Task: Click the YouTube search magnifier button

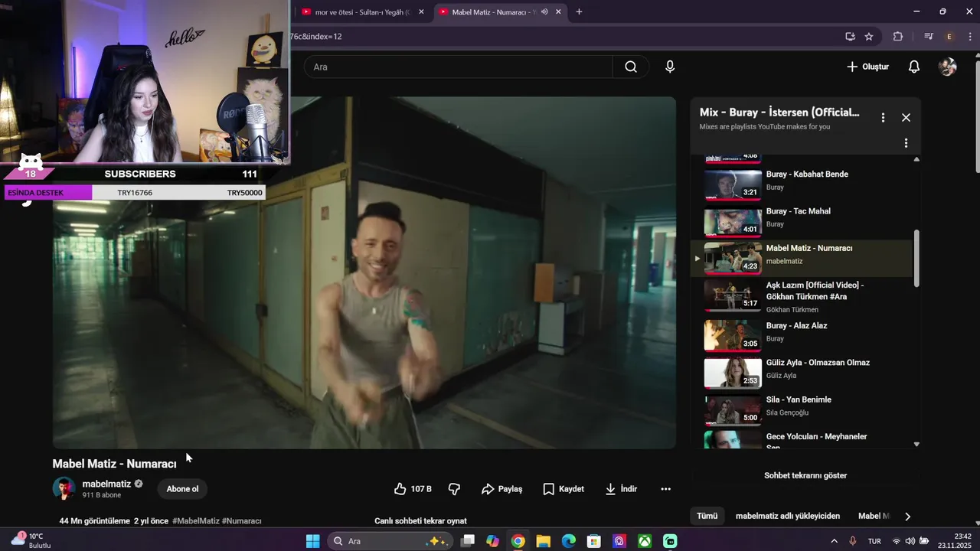Action: click(631, 67)
